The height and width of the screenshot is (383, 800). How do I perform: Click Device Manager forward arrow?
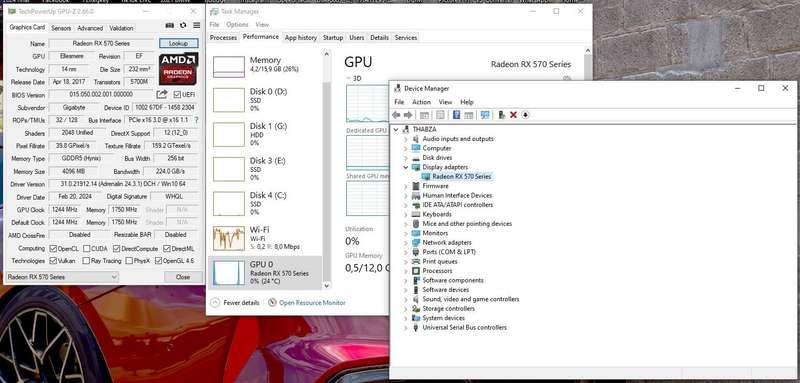coord(408,115)
